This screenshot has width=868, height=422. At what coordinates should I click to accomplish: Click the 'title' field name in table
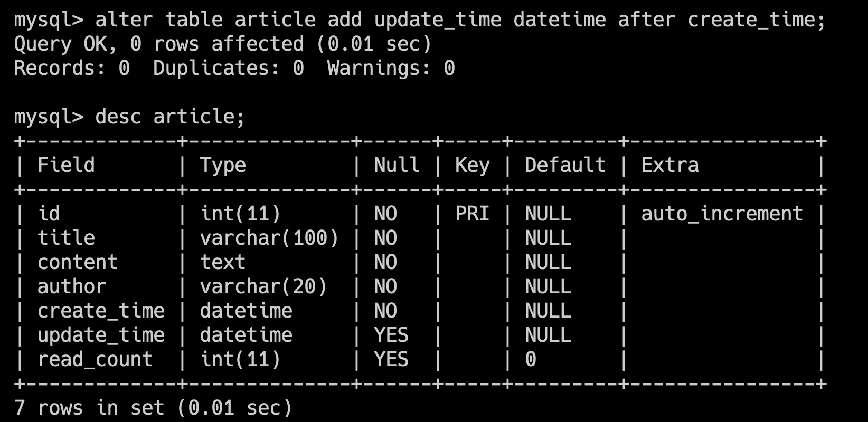tap(66, 238)
